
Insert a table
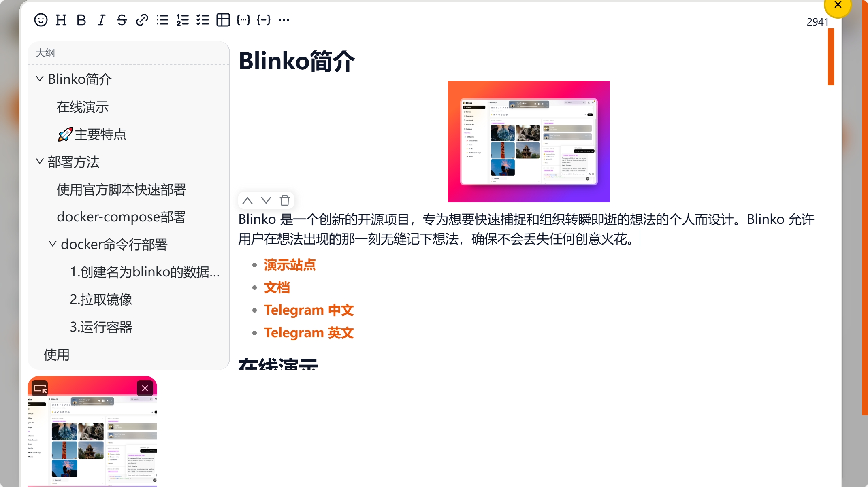tap(223, 20)
